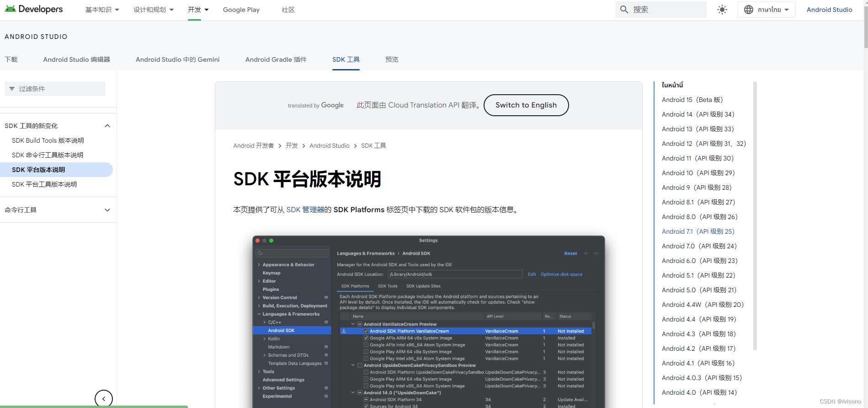868x408 pixels.
Task: Click the Android Studio link in header
Action: coord(829,10)
